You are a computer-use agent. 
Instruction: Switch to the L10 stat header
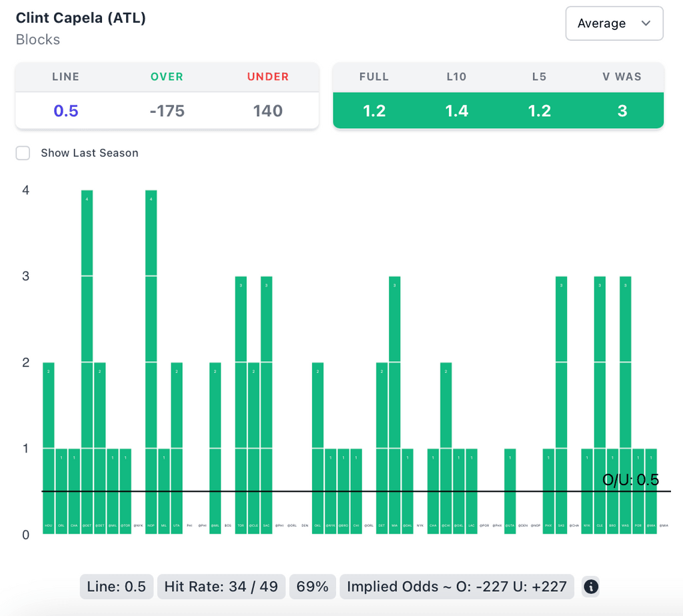tap(456, 77)
